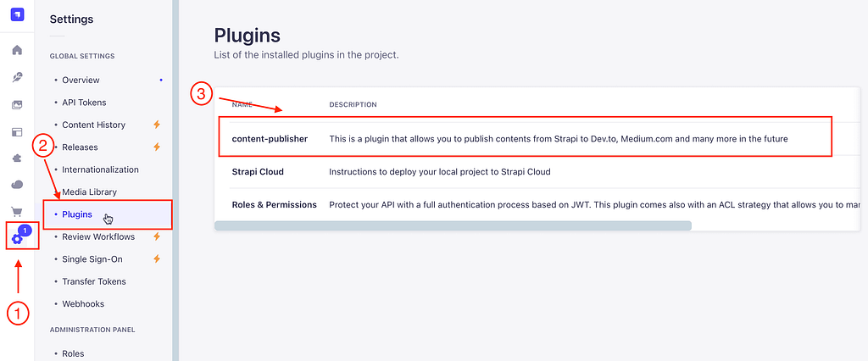This screenshot has height=361, width=868.
Task: Open Review Workflows settings
Action: (x=98, y=237)
